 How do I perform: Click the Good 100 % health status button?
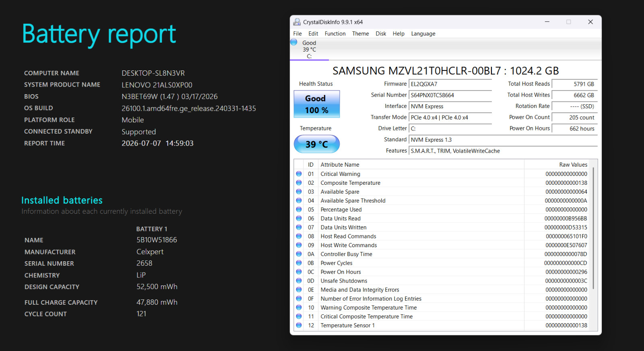[x=317, y=104]
